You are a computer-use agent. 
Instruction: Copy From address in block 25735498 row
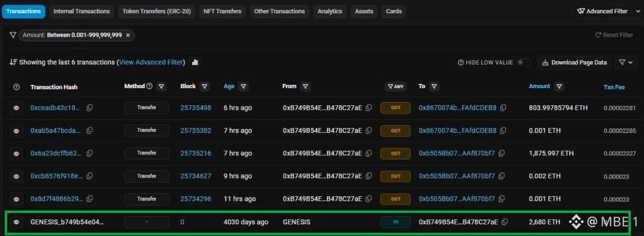[369, 108]
